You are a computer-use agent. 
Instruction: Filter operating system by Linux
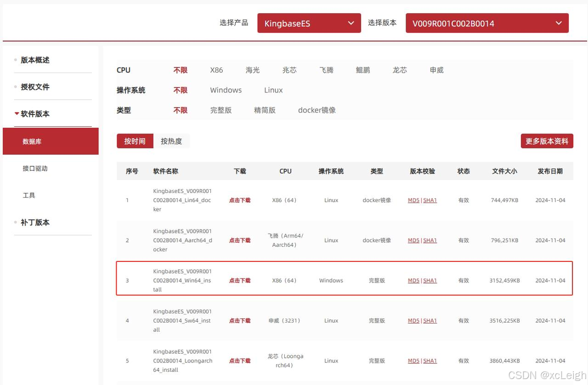tap(273, 90)
